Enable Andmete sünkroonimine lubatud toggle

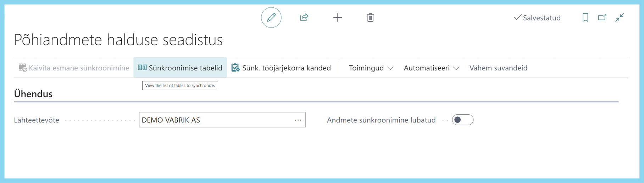click(x=462, y=120)
